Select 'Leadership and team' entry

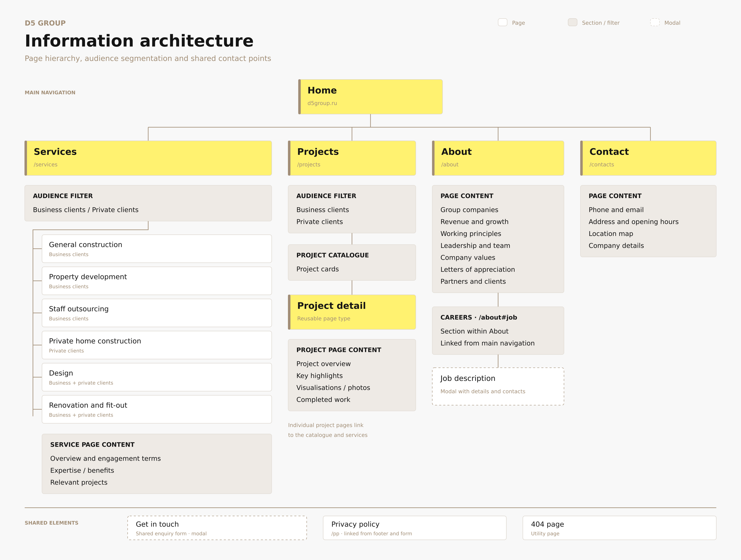tap(475, 246)
